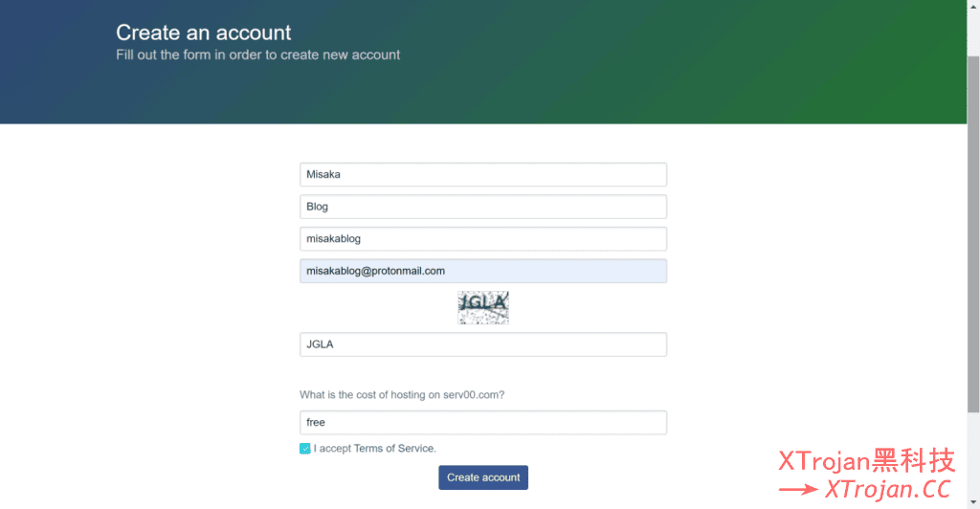Focus the username field with misakablog

[x=482, y=239]
